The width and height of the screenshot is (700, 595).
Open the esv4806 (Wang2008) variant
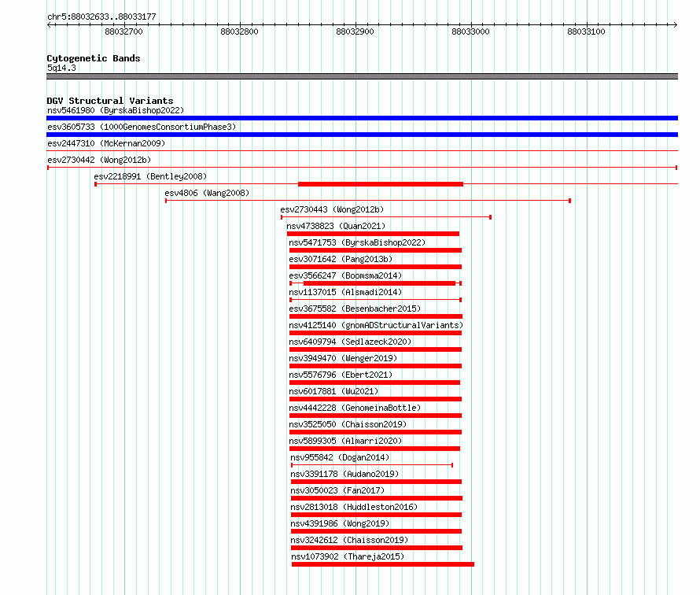(207, 193)
